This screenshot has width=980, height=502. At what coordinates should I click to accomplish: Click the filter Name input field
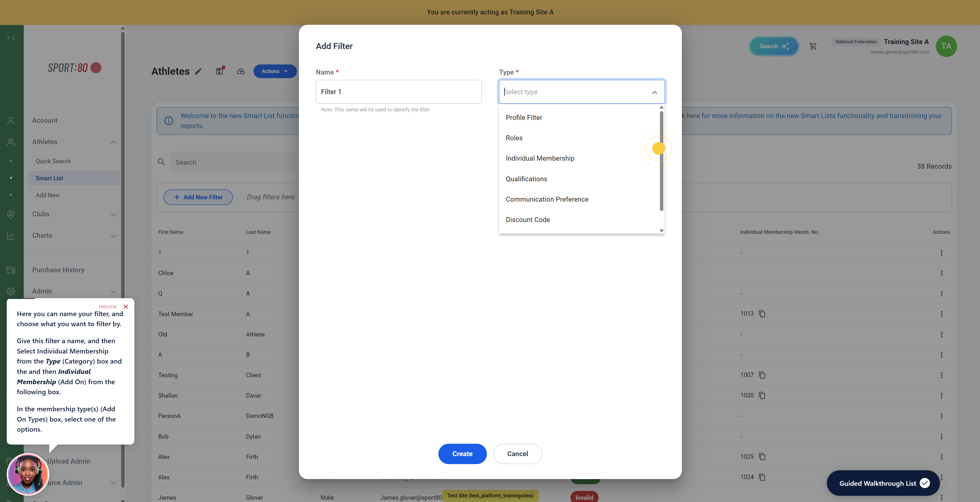(x=398, y=92)
